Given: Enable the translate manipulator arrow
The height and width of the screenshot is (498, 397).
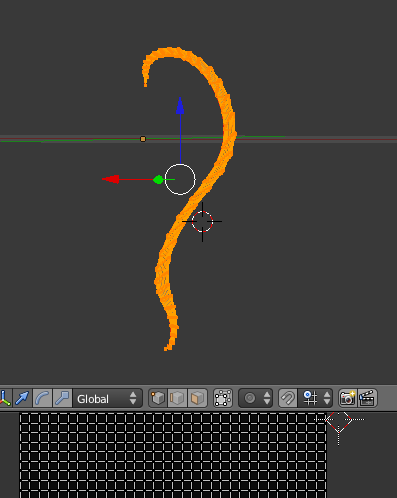Looking at the screenshot, I should coord(22,398).
